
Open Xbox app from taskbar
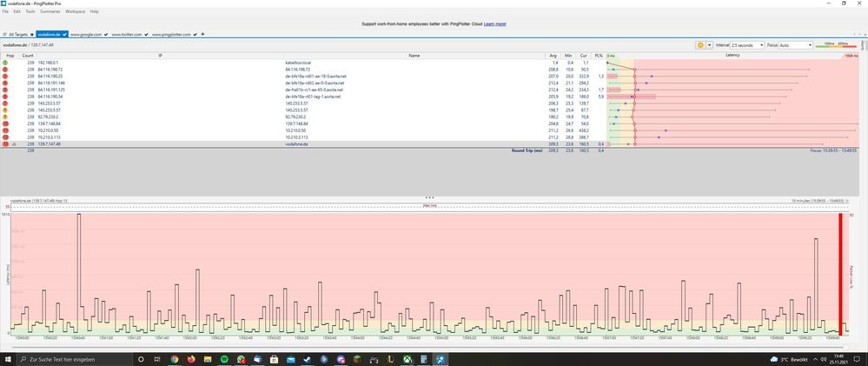click(x=408, y=359)
